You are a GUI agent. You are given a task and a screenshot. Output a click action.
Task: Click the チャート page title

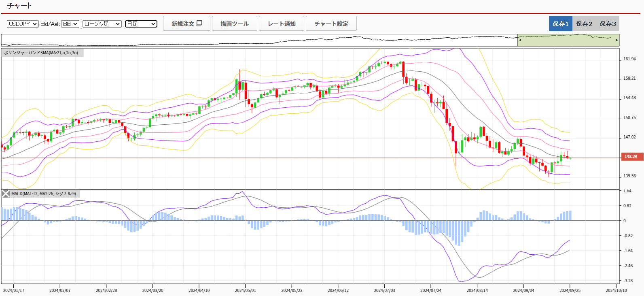(x=19, y=6)
